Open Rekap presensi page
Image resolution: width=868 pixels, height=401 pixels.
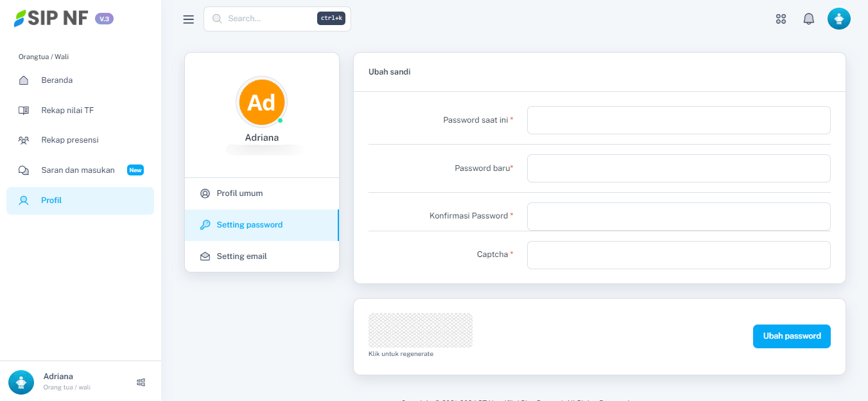(69, 140)
